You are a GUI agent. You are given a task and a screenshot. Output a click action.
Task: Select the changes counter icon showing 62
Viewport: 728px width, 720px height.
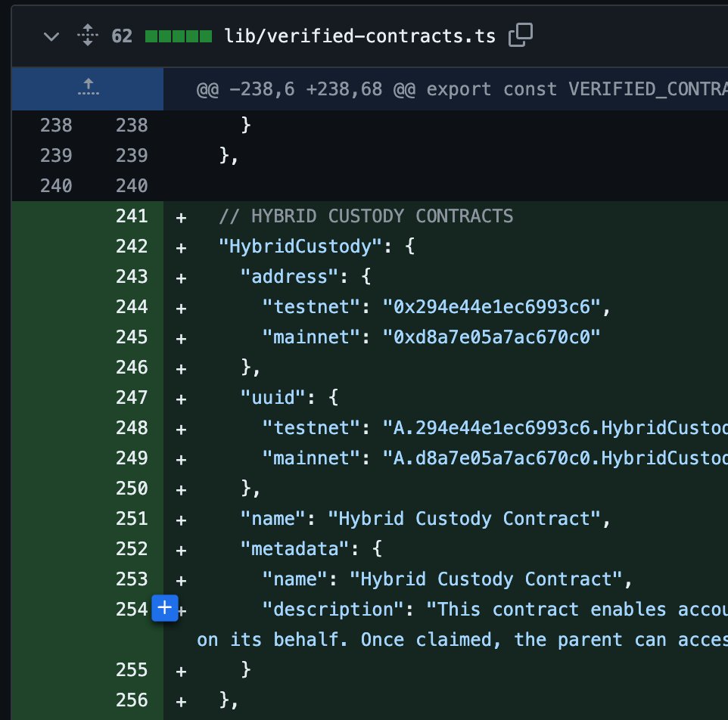(123, 35)
